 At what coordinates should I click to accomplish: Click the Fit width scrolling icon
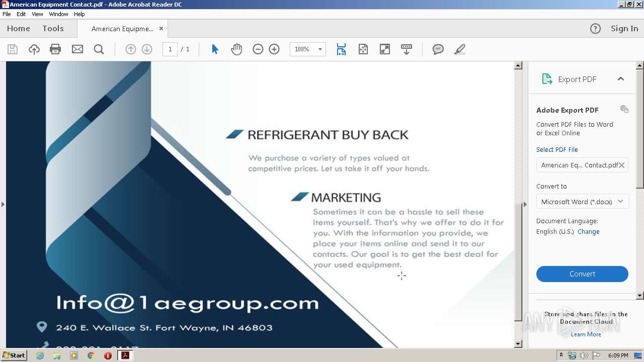[x=341, y=49]
